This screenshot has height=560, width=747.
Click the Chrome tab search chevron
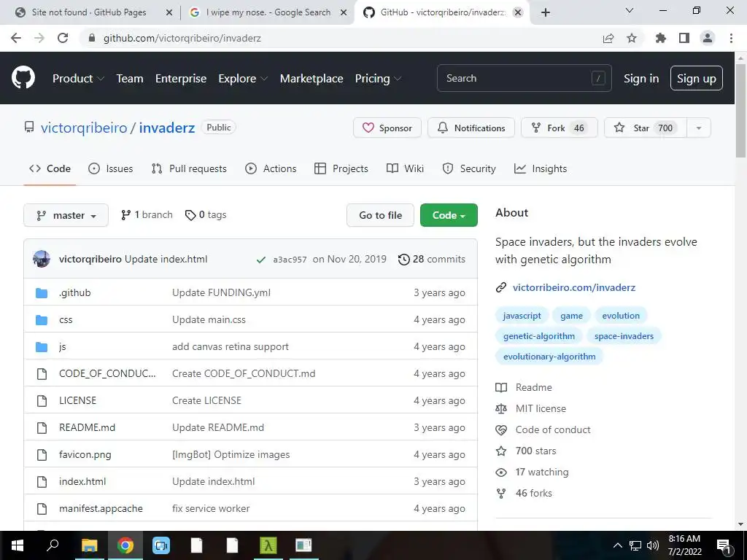coord(630,10)
